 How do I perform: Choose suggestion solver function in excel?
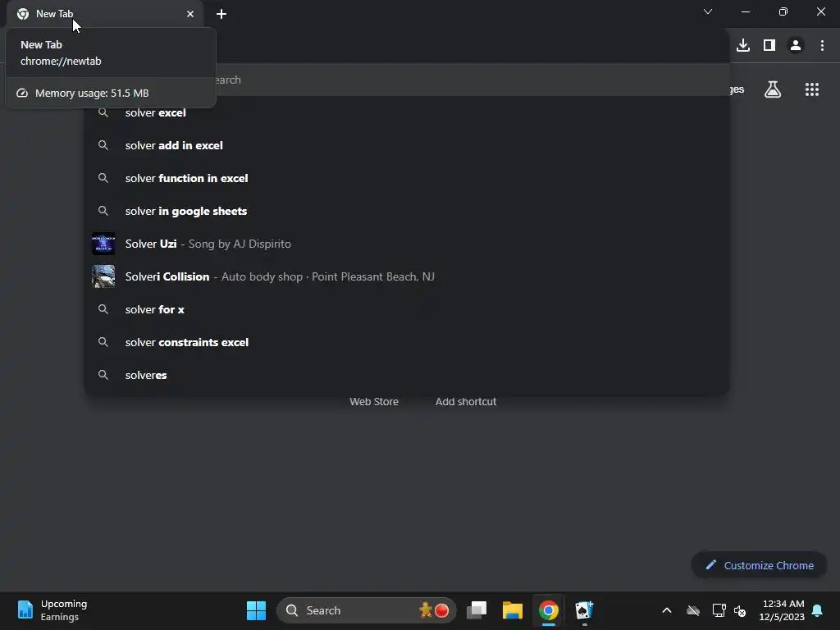[x=406, y=178]
